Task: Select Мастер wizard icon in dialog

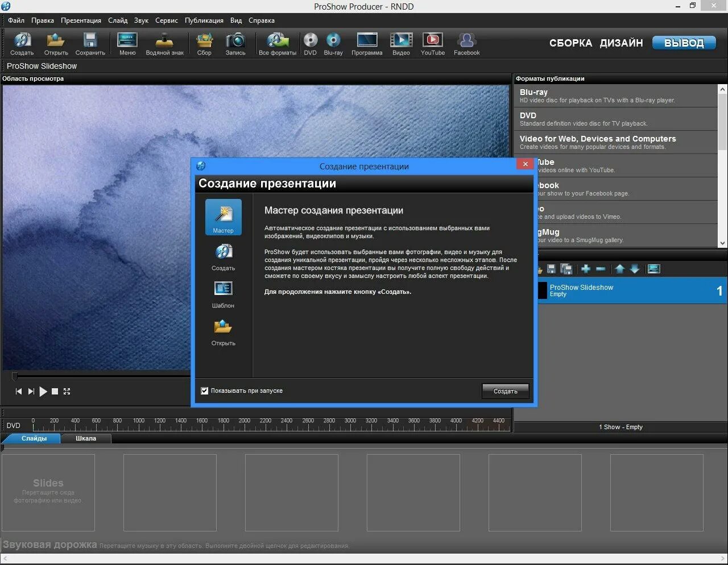Action: pos(224,217)
